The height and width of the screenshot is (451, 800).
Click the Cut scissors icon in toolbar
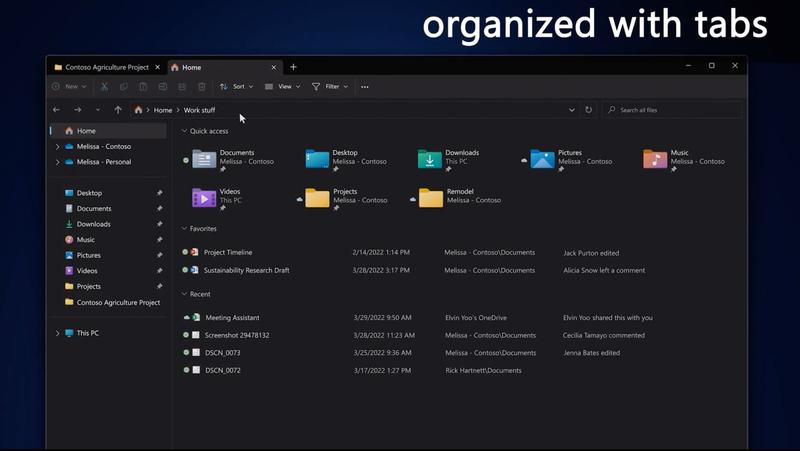(104, 87)
